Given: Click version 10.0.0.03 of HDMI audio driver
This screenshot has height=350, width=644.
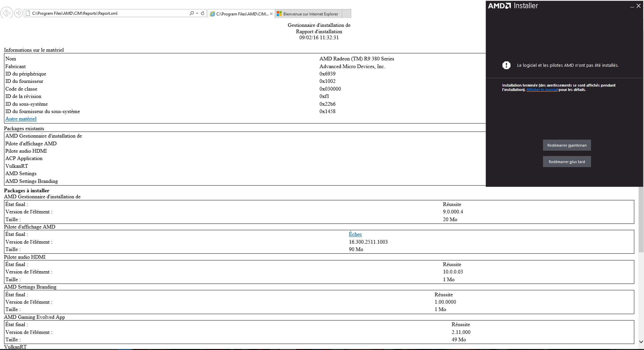Looking at the screenshot, I should (453, 272).
